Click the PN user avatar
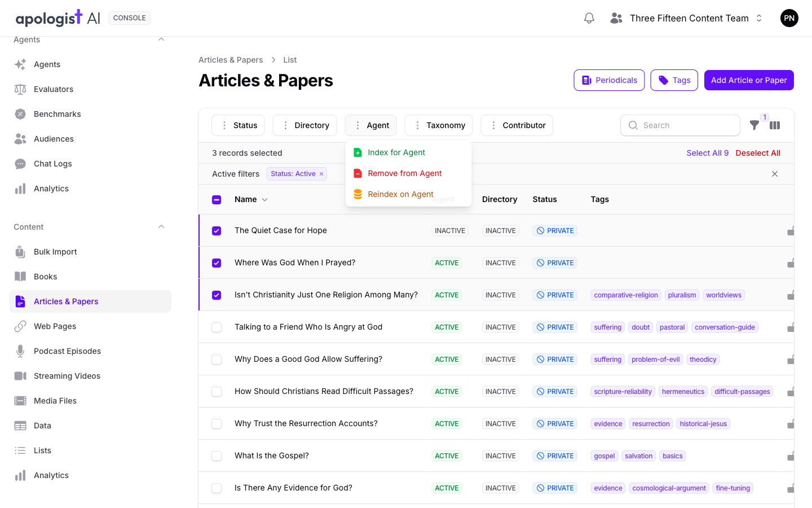 click(x=789, y=18)
